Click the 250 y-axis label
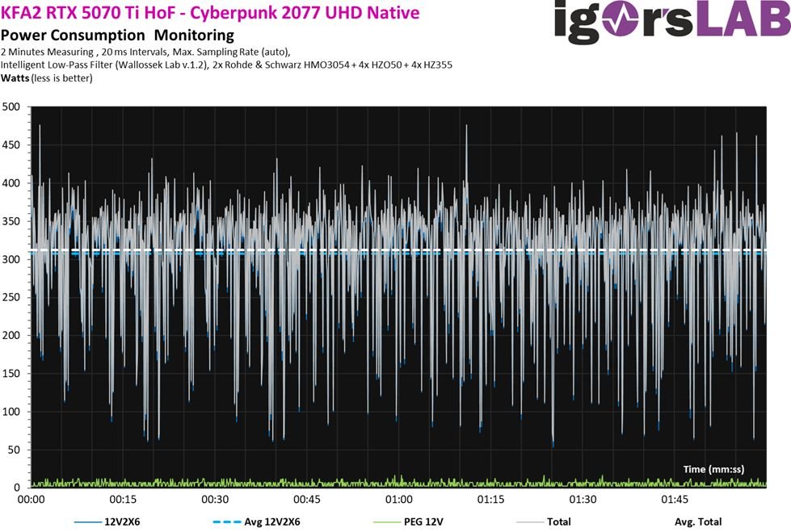Screen dimensions: 791x532 [11, 297]
